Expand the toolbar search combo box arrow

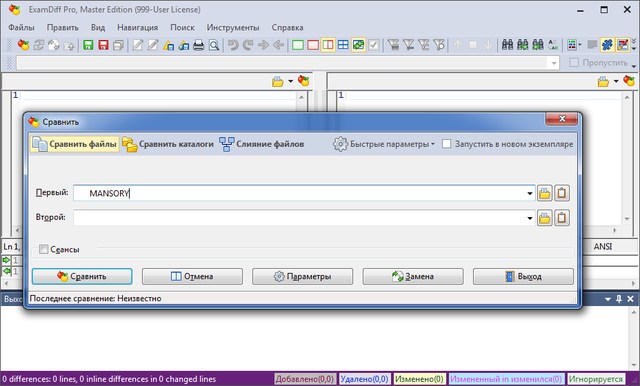(554, 63)
